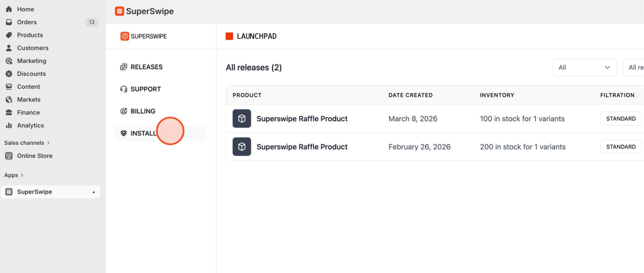The width and height of the screenshot is (644, 273).
Task: Click the Install layers icon
Action: coord(124,133)
